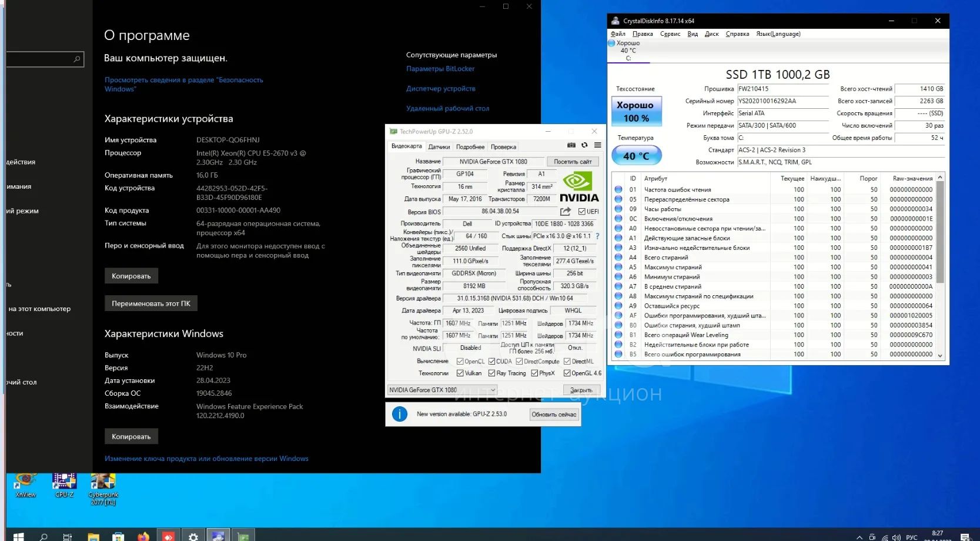Show hidden tray icons chevron
The height and width of the screenshot is (541, 980).
[x=859, y=537]
